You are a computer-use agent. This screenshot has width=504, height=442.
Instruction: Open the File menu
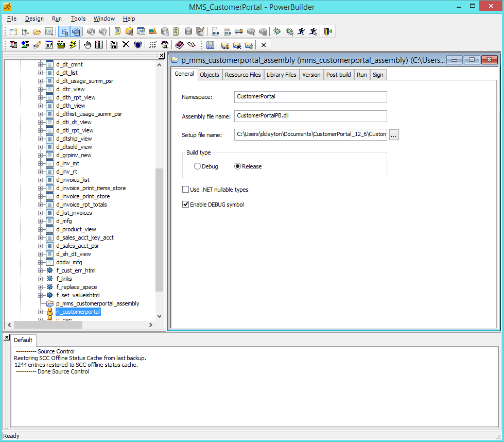pos(11,19)
